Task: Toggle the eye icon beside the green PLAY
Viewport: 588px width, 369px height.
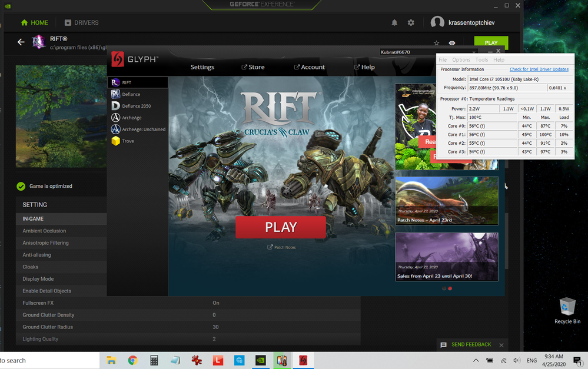Action: (452, 43)
